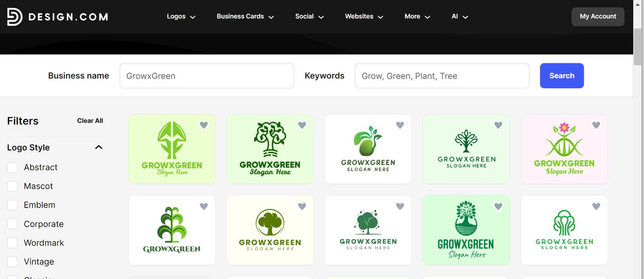
Task: Favorite the tree-with-roots logo heart
Action: pyautogui.click(x=302, y=125)
